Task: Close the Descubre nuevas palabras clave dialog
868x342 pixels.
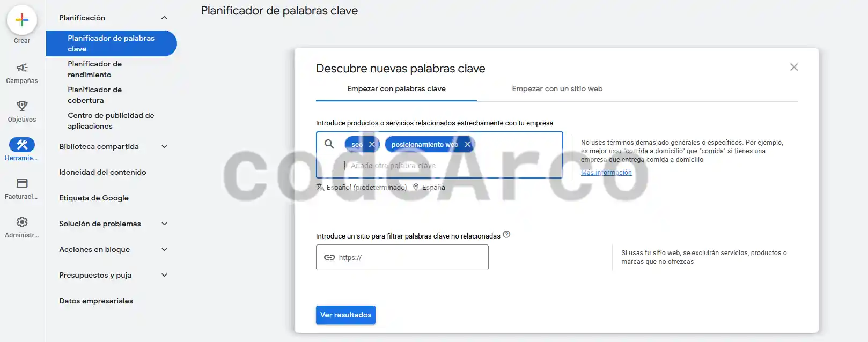Action: coord(794,67)
